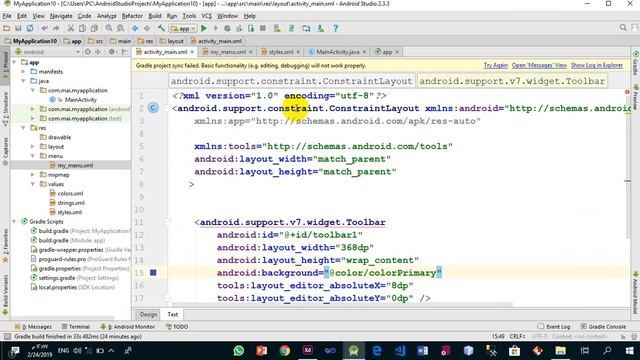640x360 pixels.
Task: Click the Cut scissors icon
Action: point(71,28)
